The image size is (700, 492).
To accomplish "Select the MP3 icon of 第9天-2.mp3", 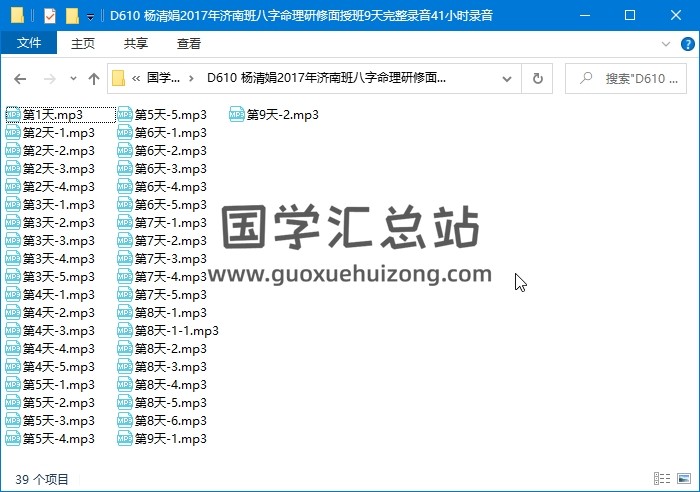I will (x=237, y=114).
